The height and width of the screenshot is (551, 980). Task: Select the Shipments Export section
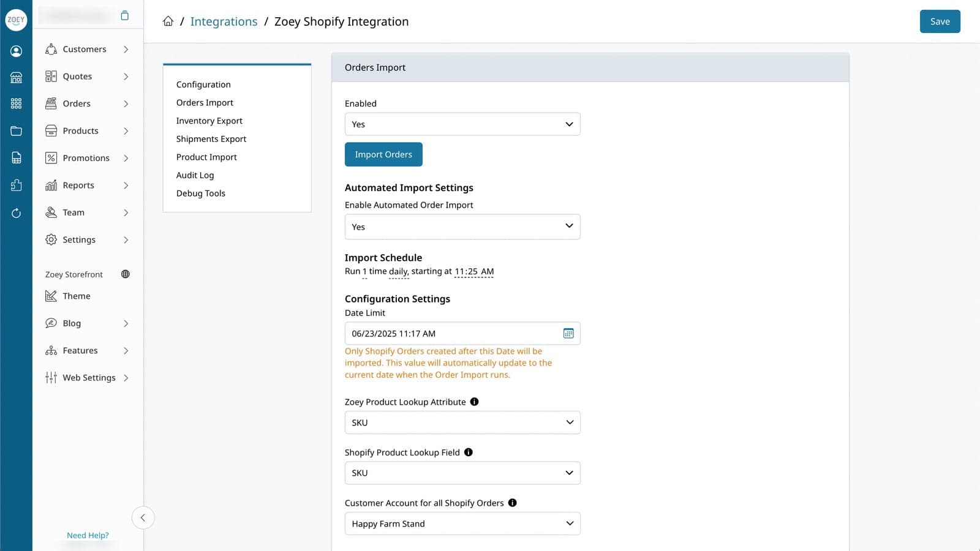[x=211, y=139]
